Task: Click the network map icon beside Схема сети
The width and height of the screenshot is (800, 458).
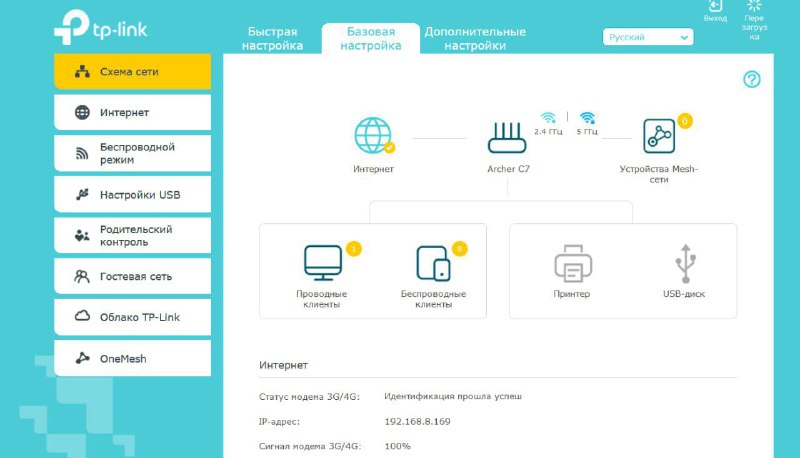Action: pos(82,71)
